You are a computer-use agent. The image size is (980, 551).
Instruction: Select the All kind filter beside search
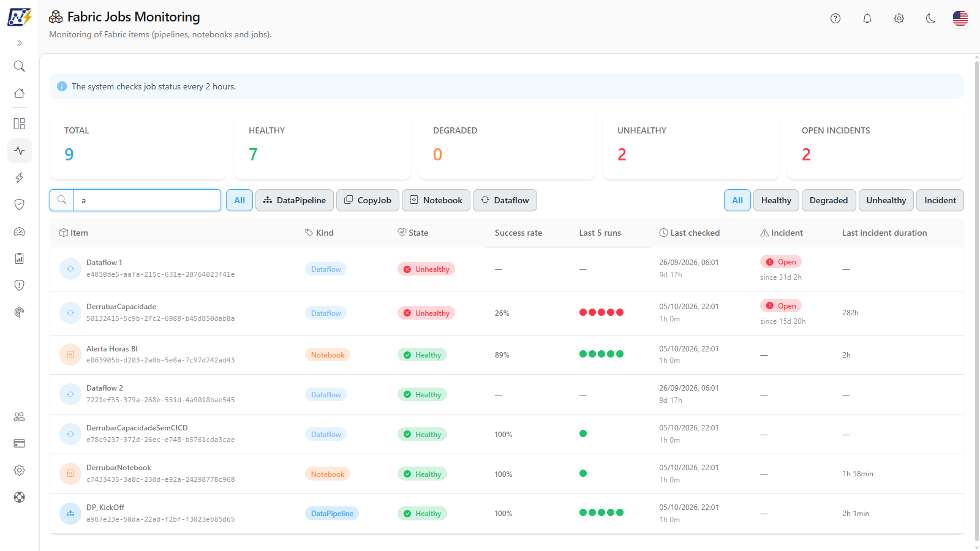239,200
